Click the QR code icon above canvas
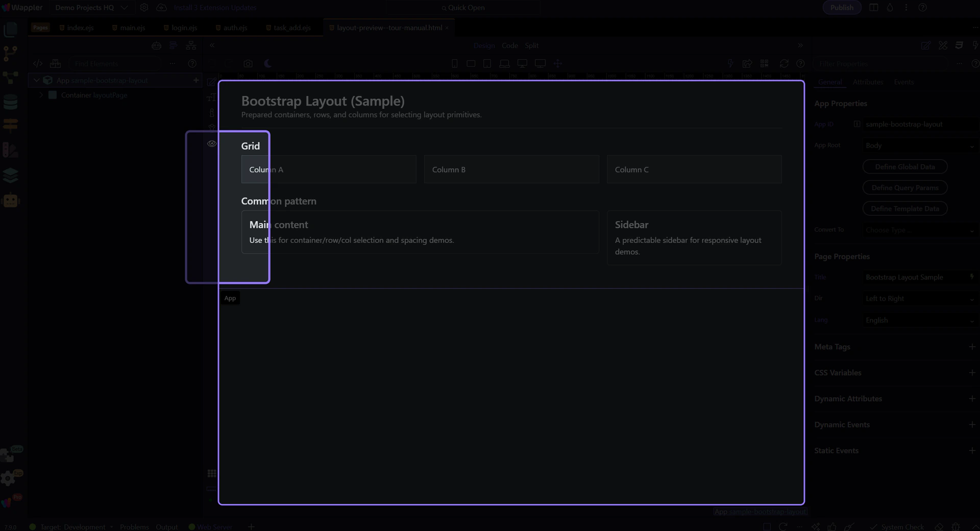Screen dimensions: 980x531 [x=764, y=63]
